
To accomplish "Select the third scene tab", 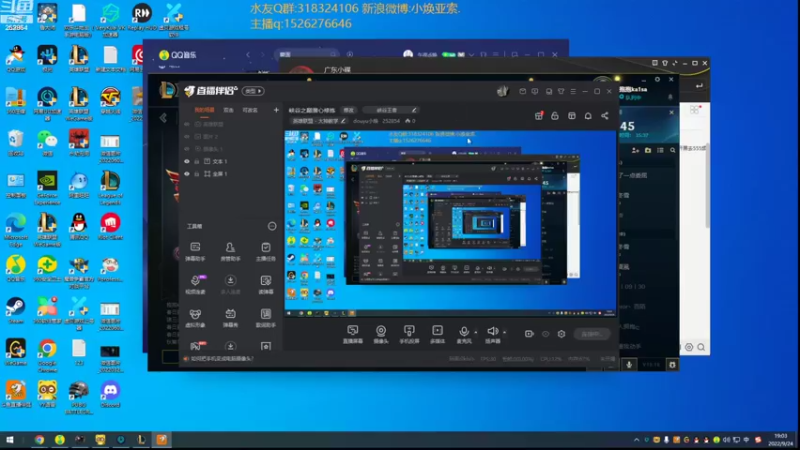I will point(250,110).
